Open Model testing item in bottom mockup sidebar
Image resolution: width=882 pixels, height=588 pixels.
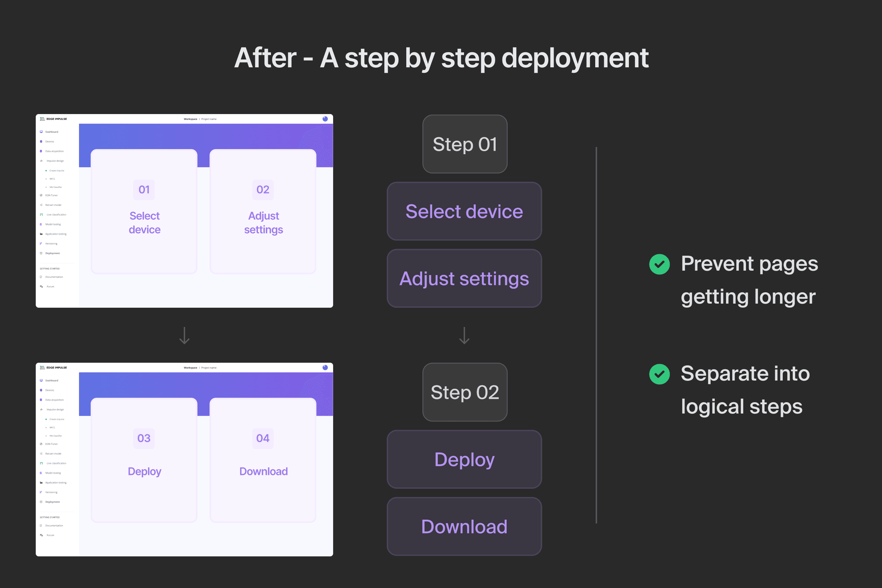click(x=53, y=473)
